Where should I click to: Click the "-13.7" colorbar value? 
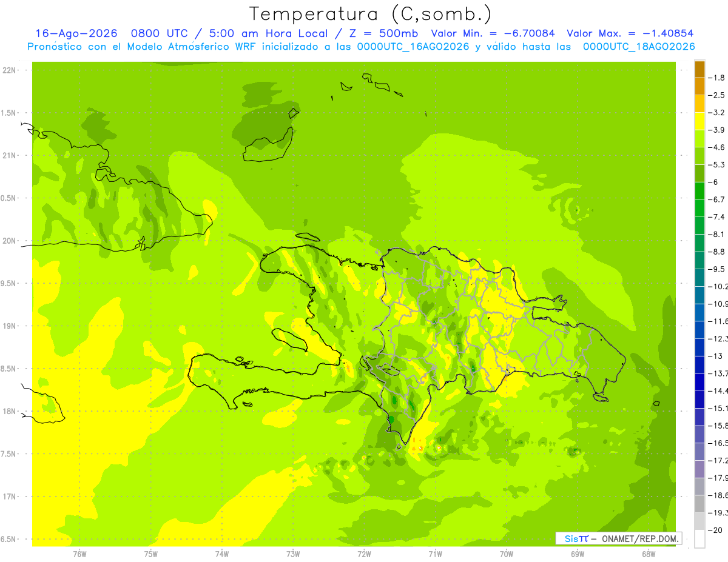[x=718, y=373]
